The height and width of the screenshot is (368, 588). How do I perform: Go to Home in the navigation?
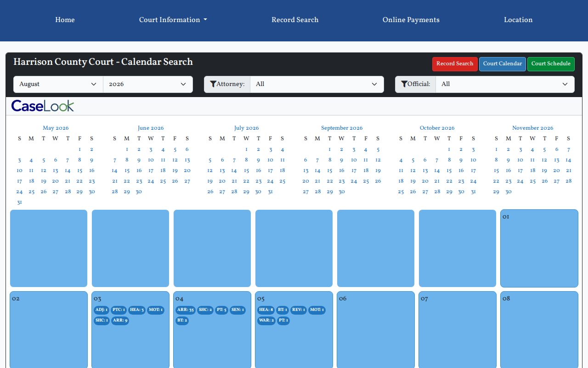(65, 20)
